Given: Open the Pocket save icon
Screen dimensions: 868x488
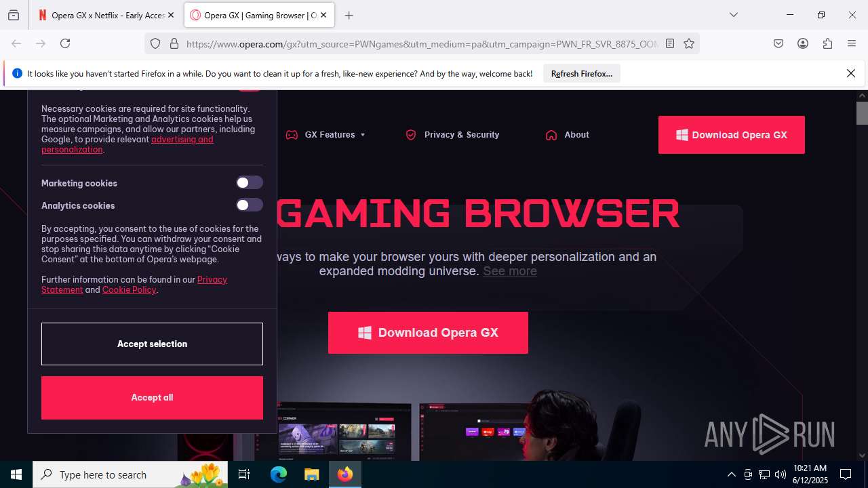Looking at the screenshot, I should coord(778,43).
